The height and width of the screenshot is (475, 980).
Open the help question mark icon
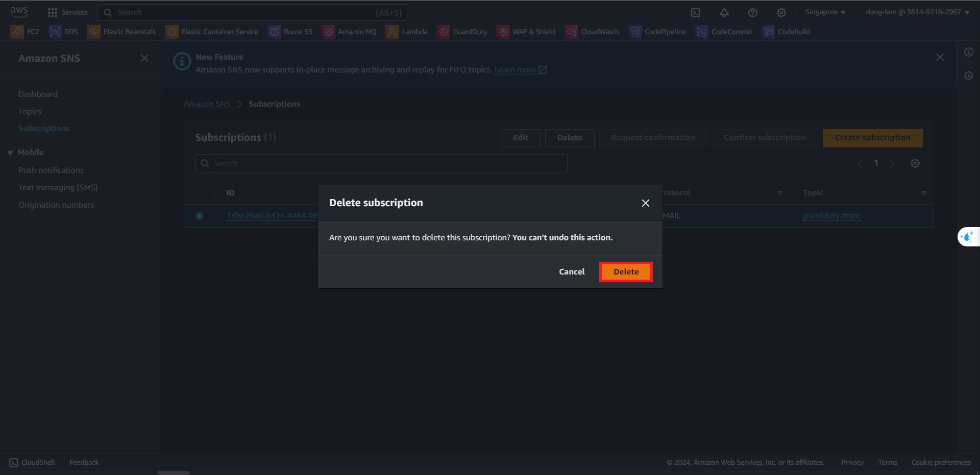coord(753,13)
